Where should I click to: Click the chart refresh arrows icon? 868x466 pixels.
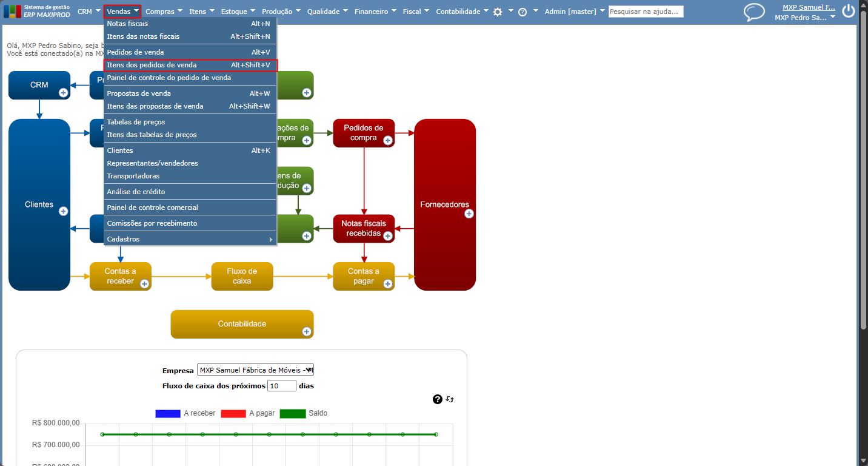(450, 399)
